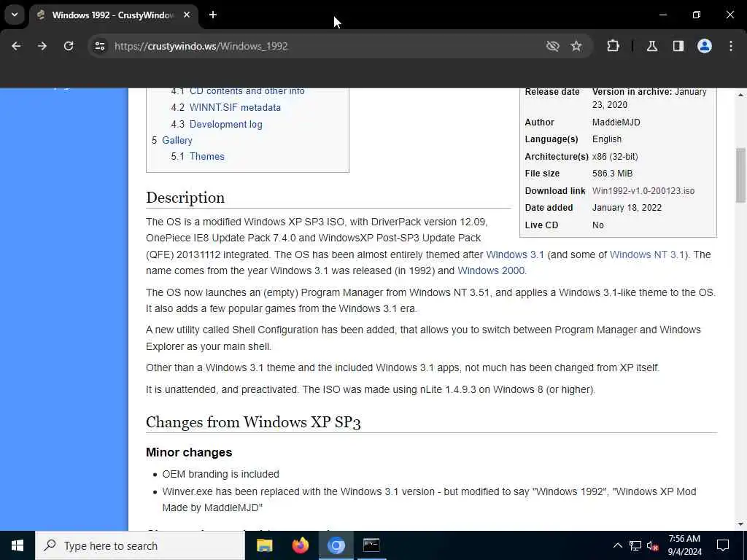Screen dimensions: 747x560
Task: Click the Live CD value No
Action: click(598, 225)
